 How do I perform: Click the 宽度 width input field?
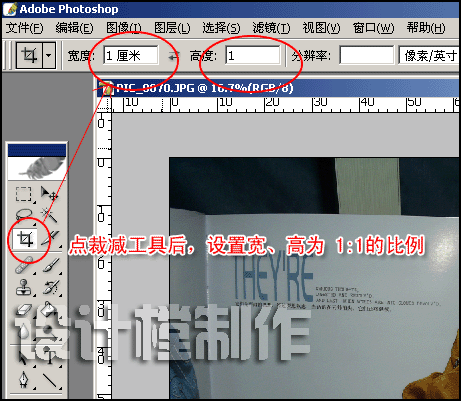pyautogui.click(x=130, y=55)
